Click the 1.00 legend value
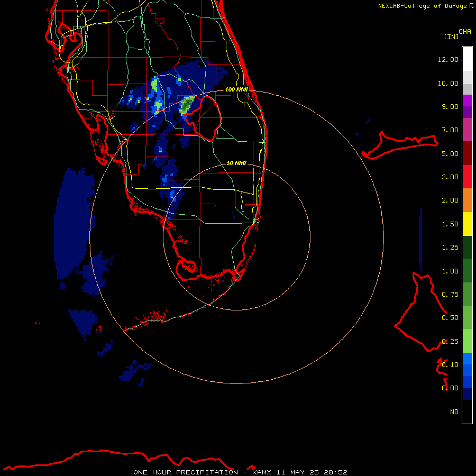Image resolution: width=476 pixels, height=476 pixels. (x=450, y=271)
